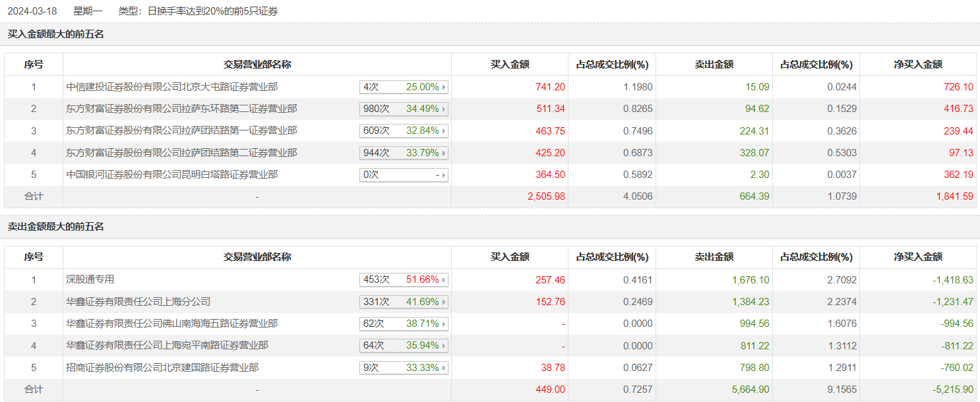Open 华鑫证券有限责任公司上海分公司 link
The width and height of the screenshot is (980, 402).
pyautogui.click(x=138, y=302)
